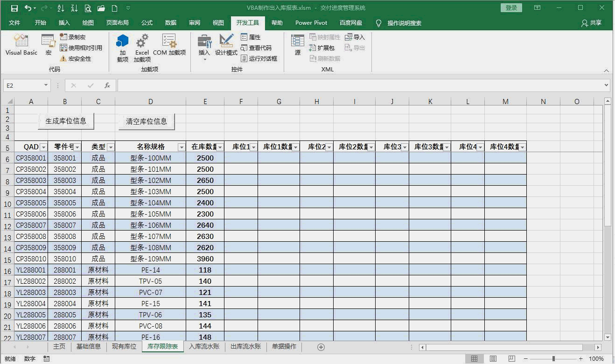
Task: Switch to the 开始 ribbon tab
Action: [x=41, y=23]
